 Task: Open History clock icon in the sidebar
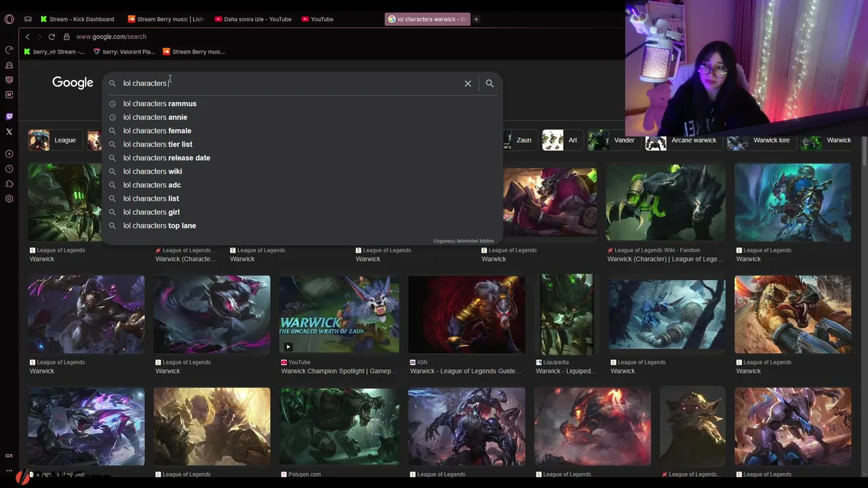click(9, 169)
